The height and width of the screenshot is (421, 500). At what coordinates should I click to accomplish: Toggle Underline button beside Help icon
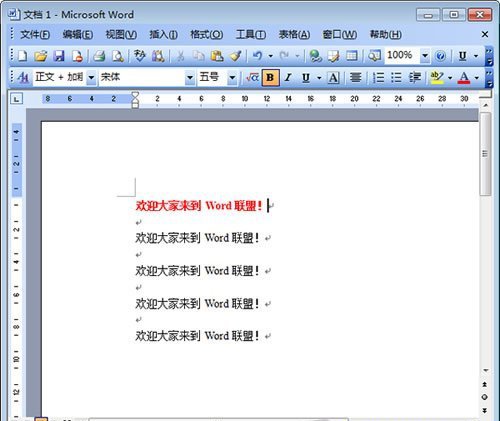(463, 56)
